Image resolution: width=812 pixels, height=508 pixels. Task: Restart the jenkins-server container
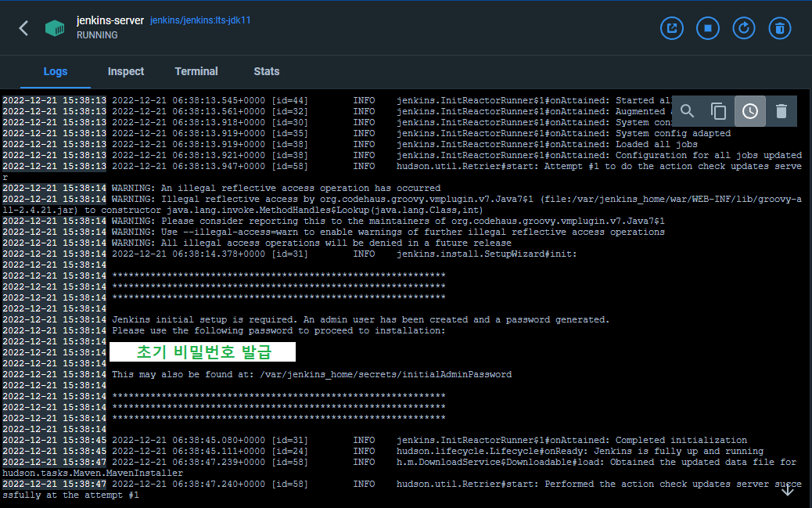tap(744, 28)
